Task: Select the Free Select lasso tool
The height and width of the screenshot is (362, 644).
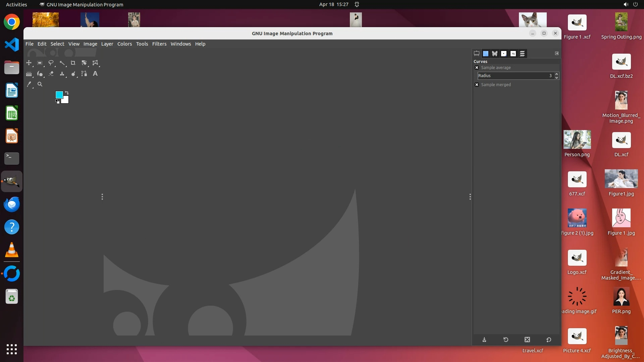Action: [x=51, y=63]
